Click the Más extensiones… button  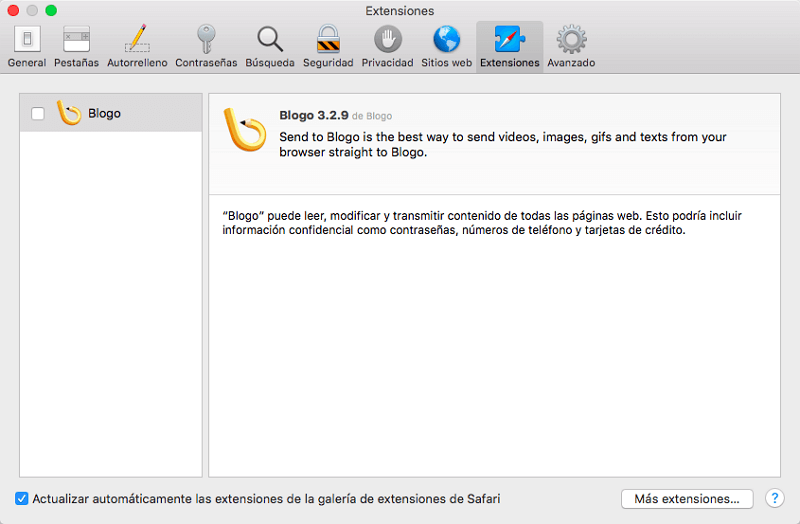pos(687,498)
